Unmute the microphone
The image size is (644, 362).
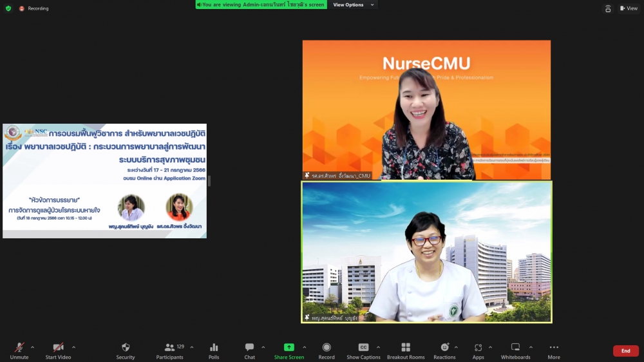19,347
